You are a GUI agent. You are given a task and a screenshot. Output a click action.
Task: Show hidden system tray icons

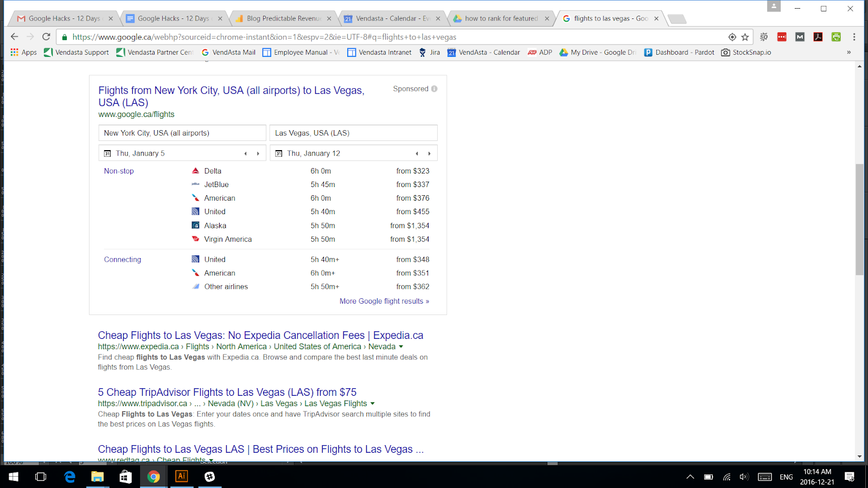[690, 477]
